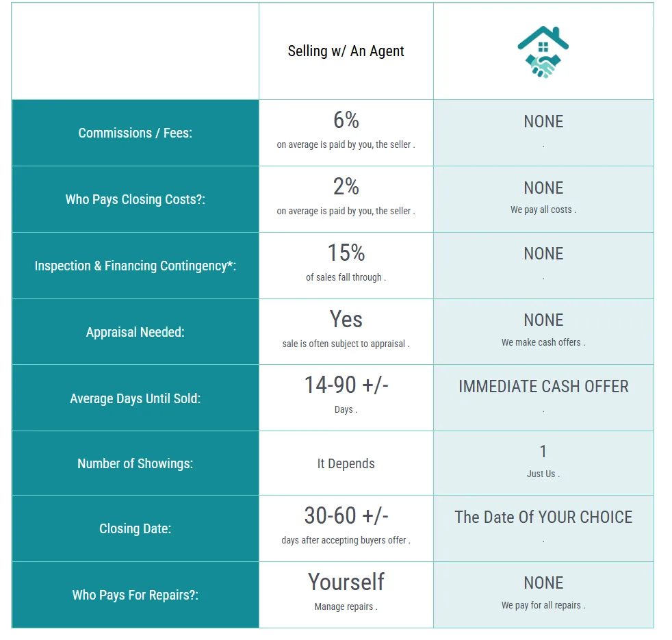Click the 'Who Pays Closing Costs?:' row label
This screenshot has width=672, height=640.
(x=135, y=199)
